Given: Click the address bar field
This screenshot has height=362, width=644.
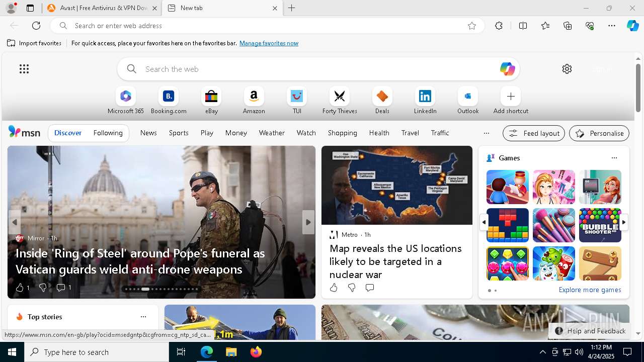Looking at the screenshot, I should (x=267, y=26).
